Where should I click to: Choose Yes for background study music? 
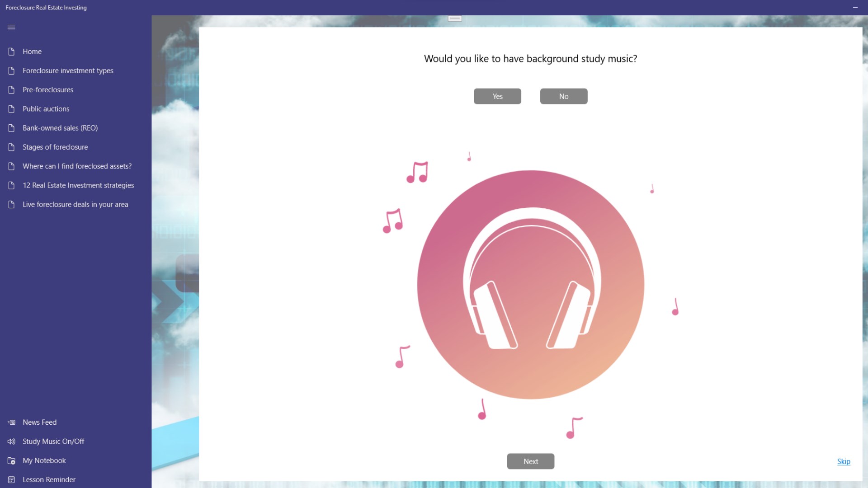497,96
